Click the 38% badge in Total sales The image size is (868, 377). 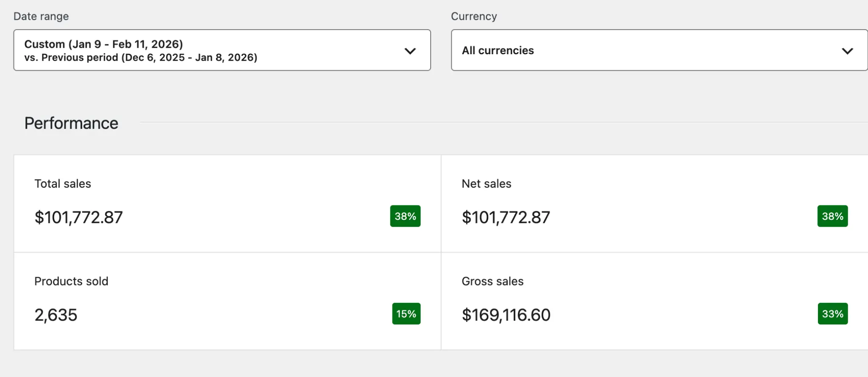(x=405, y=216)
